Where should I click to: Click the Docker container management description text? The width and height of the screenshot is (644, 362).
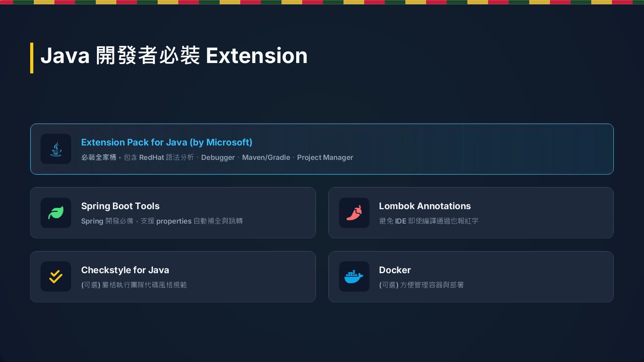click(421, 285)
